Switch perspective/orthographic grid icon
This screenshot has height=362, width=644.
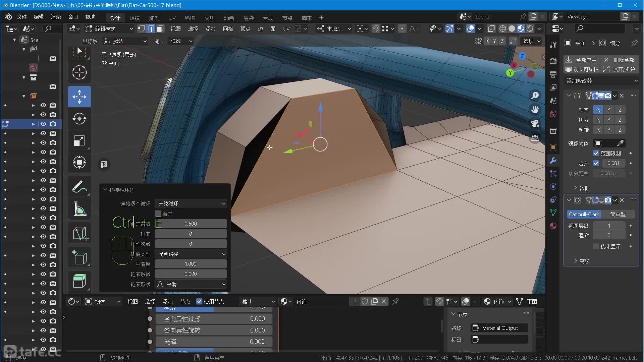(x=535, y=138)
